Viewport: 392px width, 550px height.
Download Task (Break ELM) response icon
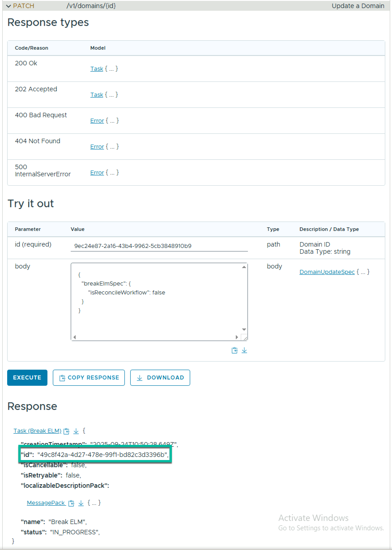[x=76, y=431]
